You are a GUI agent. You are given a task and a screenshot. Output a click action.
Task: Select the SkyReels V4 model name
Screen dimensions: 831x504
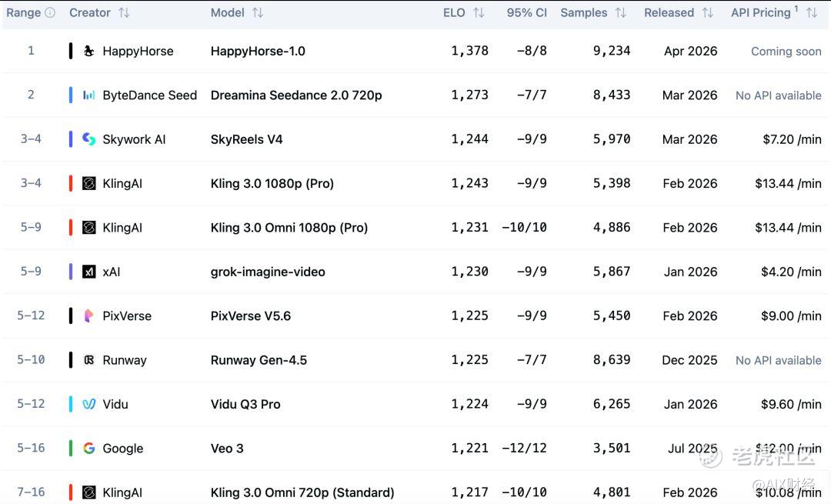tap(246, 139)
